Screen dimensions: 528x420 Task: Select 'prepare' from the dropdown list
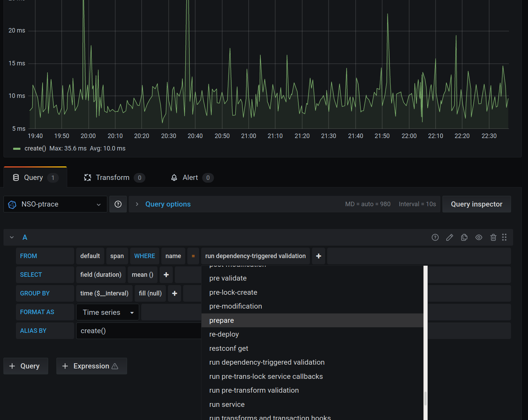pyautogui.click(x=222, y=320)
